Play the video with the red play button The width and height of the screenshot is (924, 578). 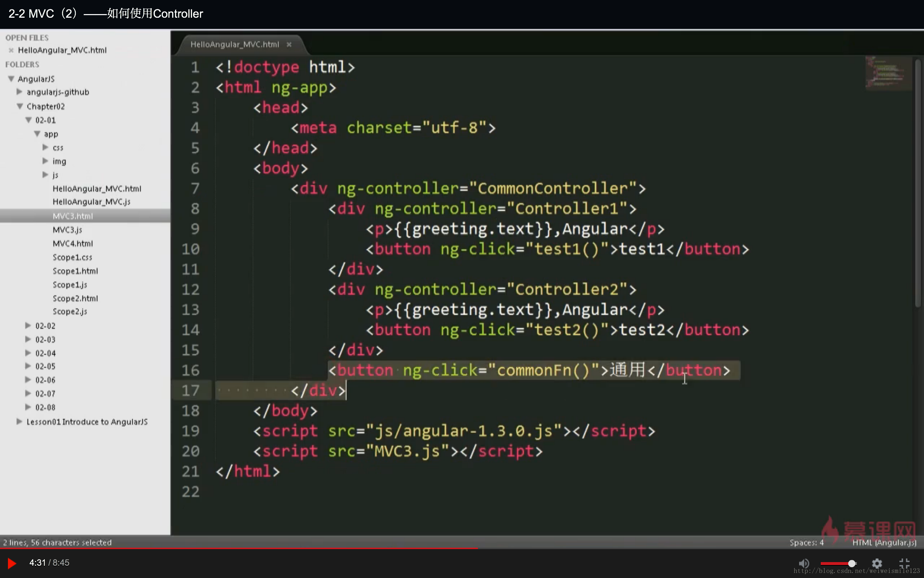12,563
